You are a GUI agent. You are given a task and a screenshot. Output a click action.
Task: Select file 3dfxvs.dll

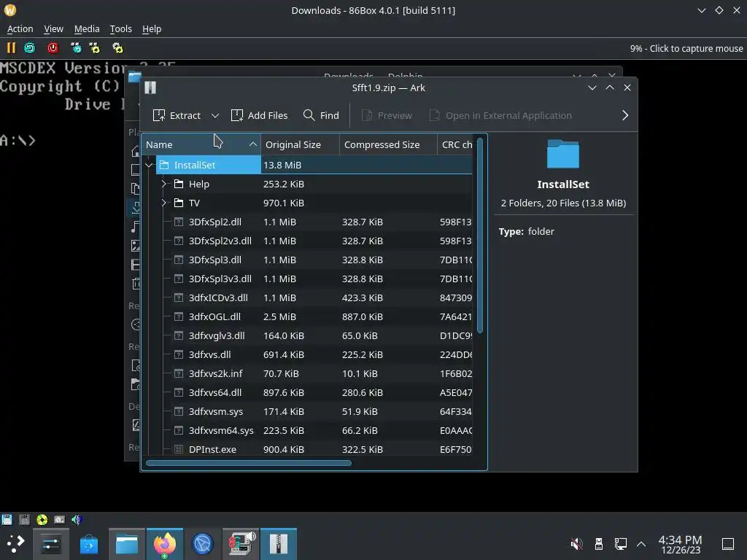[307, 355]
